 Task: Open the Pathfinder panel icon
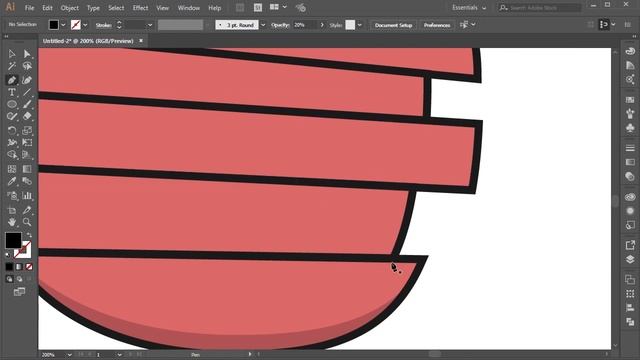pyautogui.click(x=630, y=322)
